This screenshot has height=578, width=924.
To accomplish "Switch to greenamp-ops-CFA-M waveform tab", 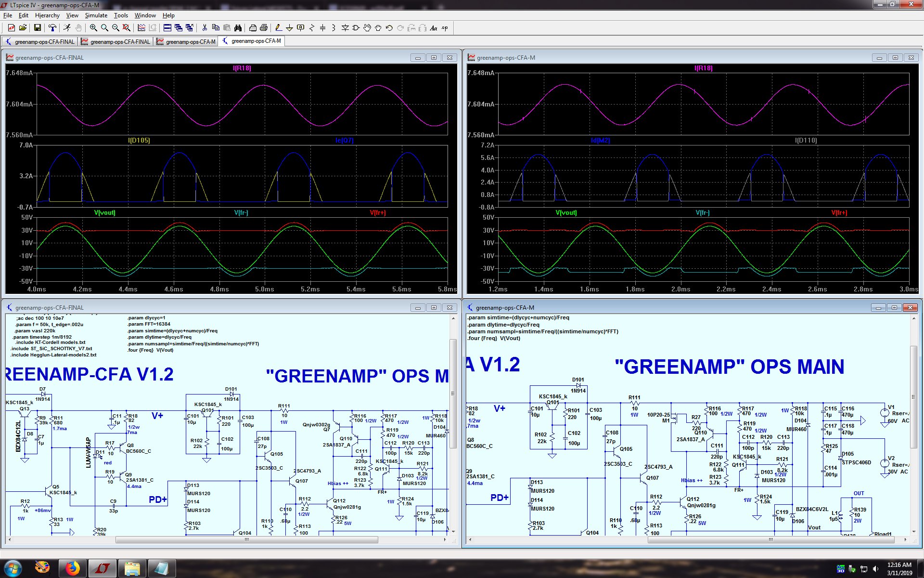I will pyautogui.click(x=186, y=41).
